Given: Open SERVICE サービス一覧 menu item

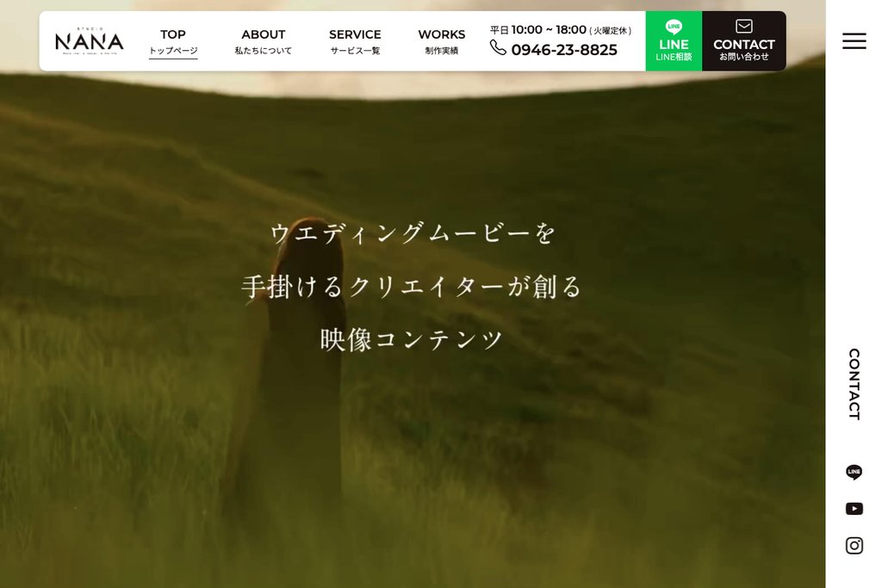Looking at the screenshot, I should (355, 41).
